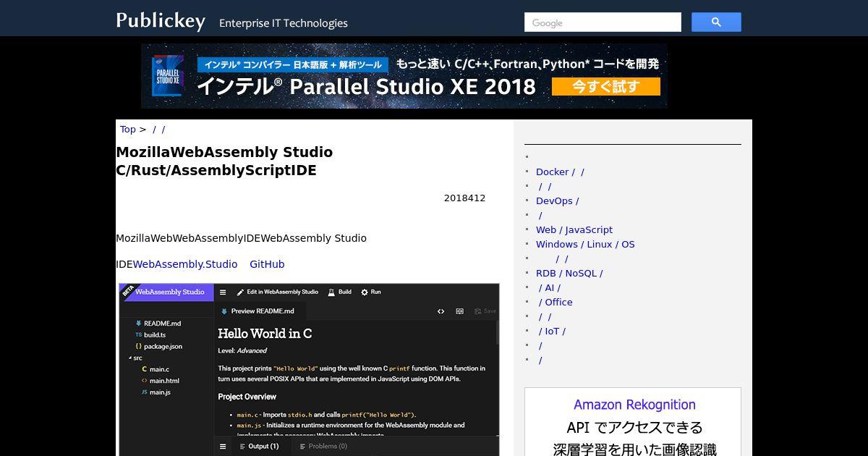Viewport: 868px width, 456px height.
Task: Click the Hello World in C heading
Action: click(x=265, y=334)
